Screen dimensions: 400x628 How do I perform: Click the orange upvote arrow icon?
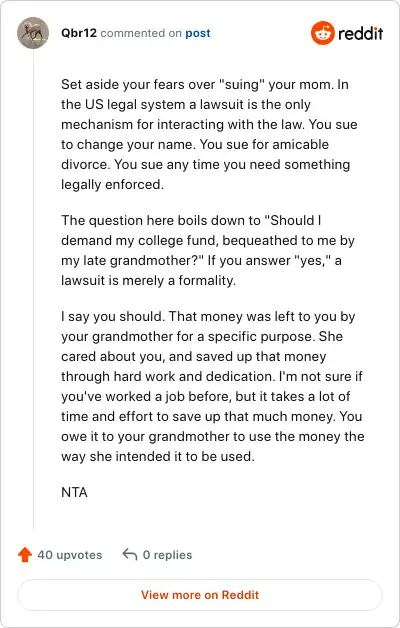point(25,555)
